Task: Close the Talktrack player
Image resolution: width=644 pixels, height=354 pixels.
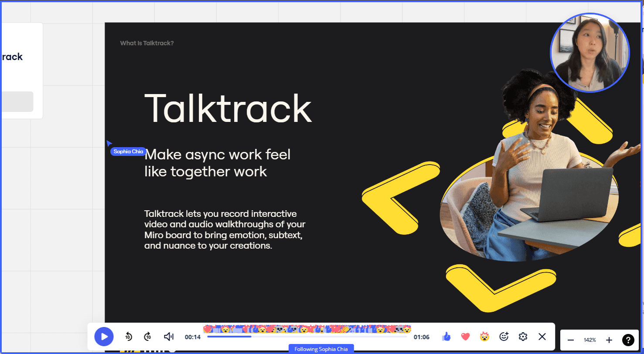Action: 542,337
